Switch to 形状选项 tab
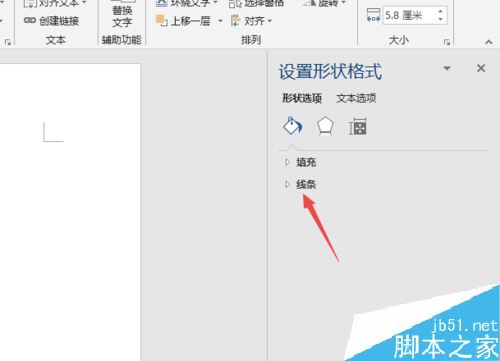 [x=302, y=98]
